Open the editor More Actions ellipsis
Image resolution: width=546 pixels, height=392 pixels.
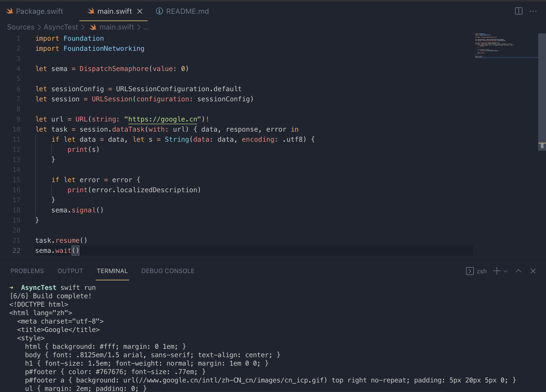click(x=533, y=11)
